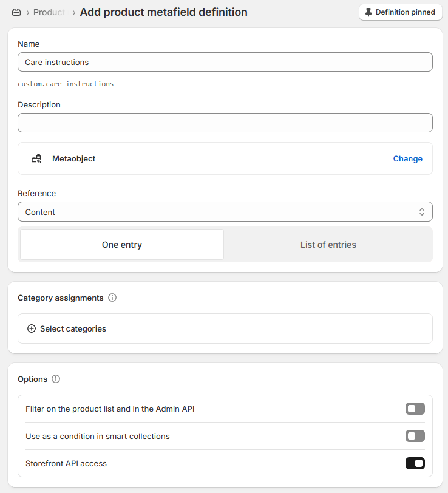Click Change link to change metafield type
The height and width of the screenshot is (493, 448).
pyautogui.click(x=407, y=158)
